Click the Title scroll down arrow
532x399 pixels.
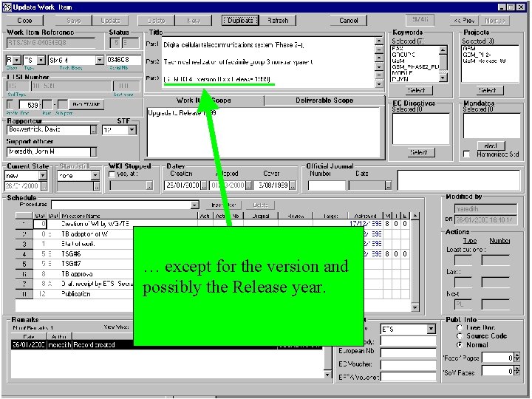379,83
